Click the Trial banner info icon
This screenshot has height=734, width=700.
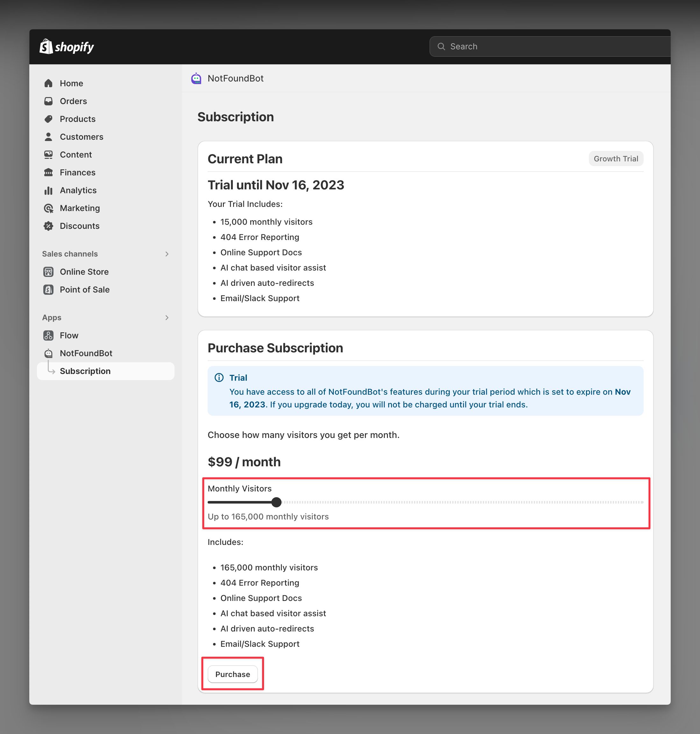pos(219,378)
